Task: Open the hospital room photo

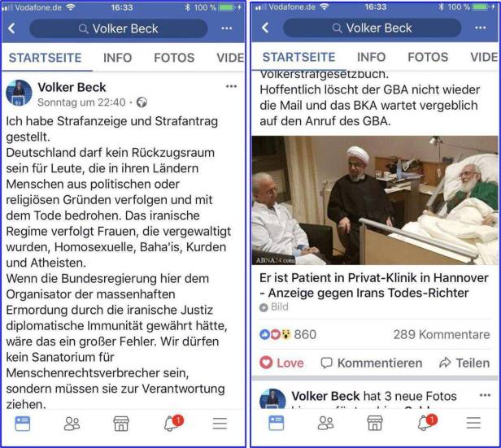Action: (375, 200)
